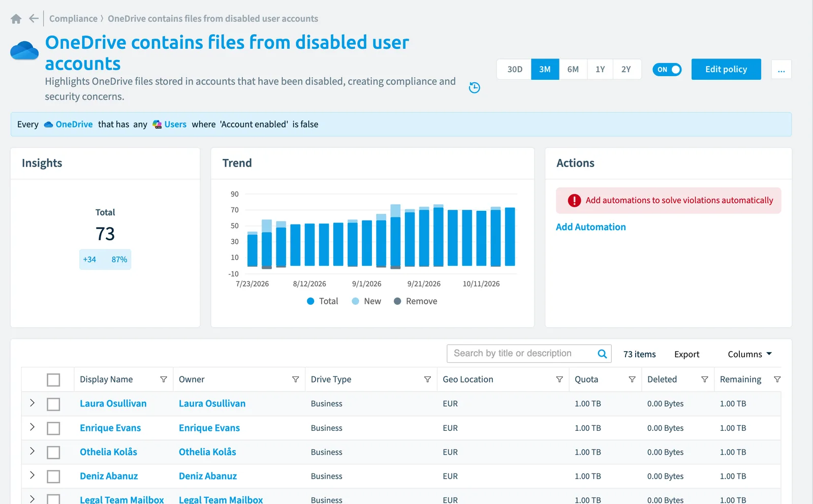Click the Users icon in rule bar
Image resolution: width=813 pixels, height=504 pixels.
pyautogui.click(x=157, y=124)
